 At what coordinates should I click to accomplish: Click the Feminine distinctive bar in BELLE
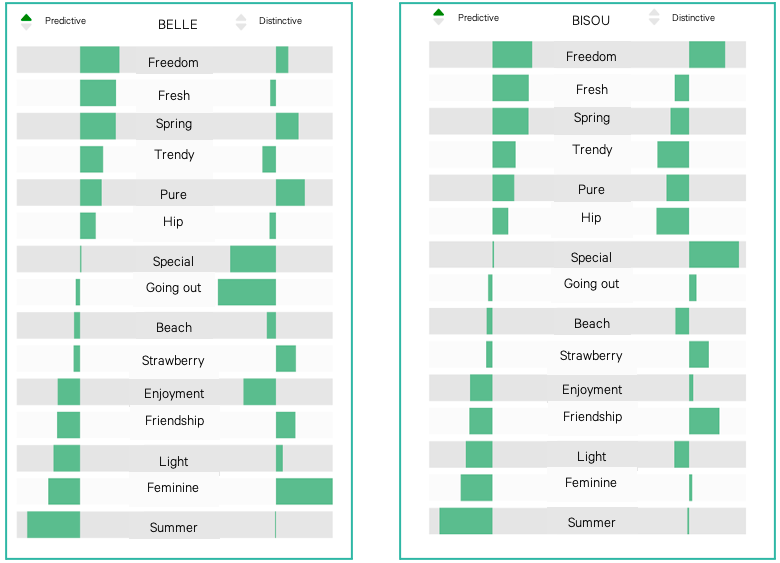(304, 491)
